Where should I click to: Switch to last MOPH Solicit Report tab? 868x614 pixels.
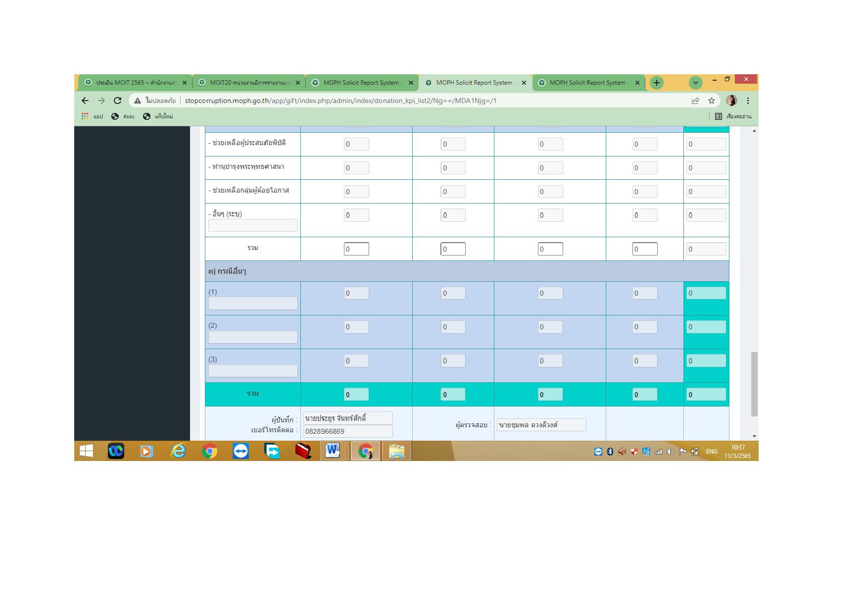pyautogui.click(x=588, y=83)
